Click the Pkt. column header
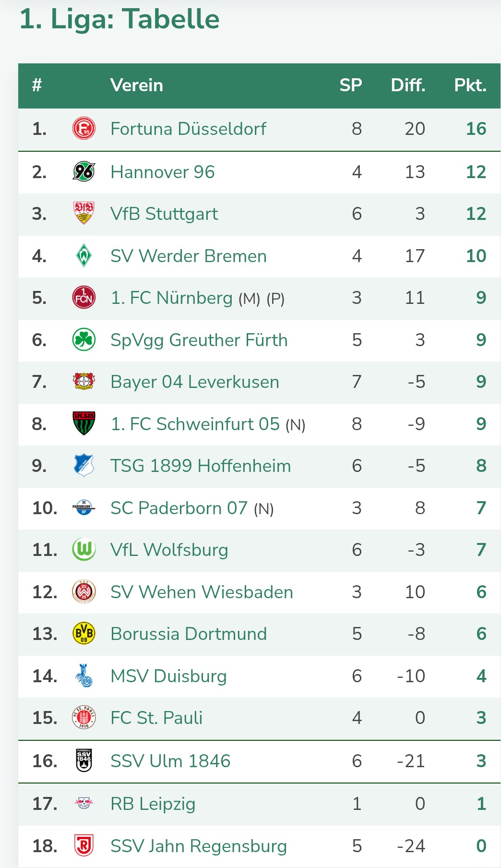Screen dimensions: 501x868 [470, 85]
